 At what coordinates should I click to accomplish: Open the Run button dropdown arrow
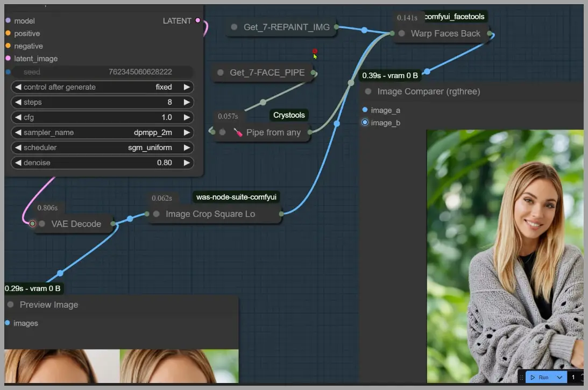pos(560,377)
